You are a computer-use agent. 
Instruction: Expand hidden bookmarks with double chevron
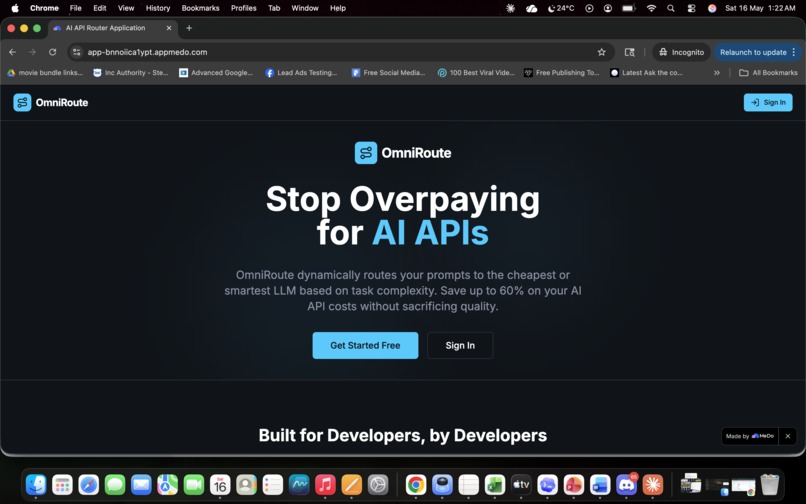pos(717,73)
